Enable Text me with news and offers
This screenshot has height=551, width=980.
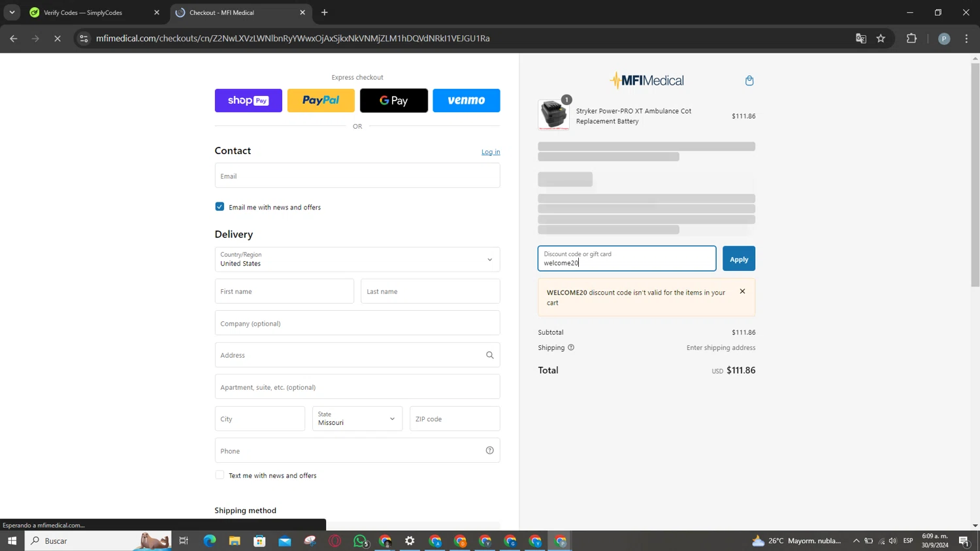[x=220, y=475]
